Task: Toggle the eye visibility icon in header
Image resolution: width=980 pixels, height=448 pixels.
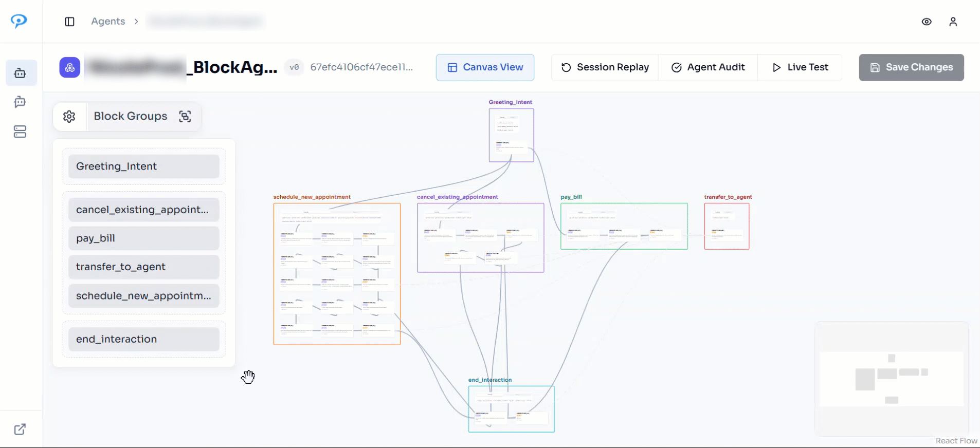Action: [927, 22]
